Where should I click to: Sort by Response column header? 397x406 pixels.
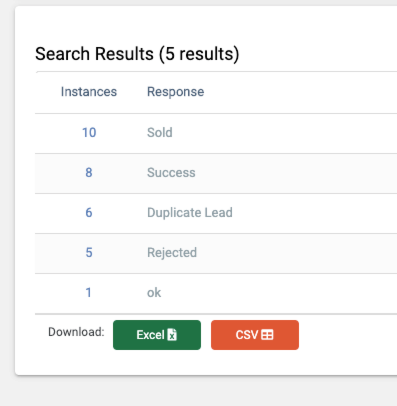tap(176, 92)
